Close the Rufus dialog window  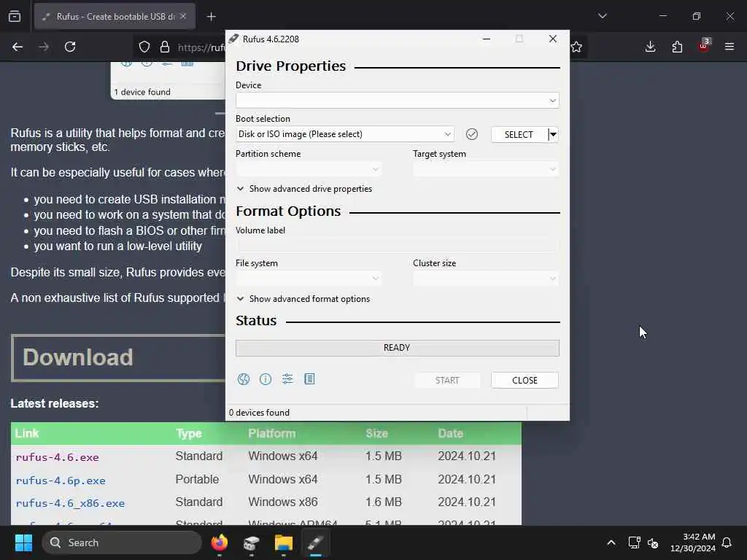(553, 39)
